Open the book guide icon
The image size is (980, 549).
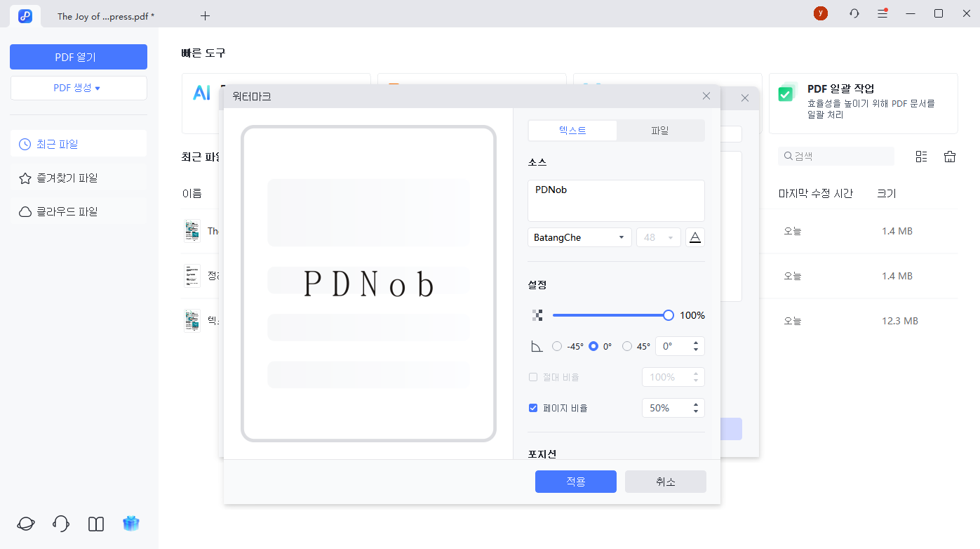[x=96, y=524]
